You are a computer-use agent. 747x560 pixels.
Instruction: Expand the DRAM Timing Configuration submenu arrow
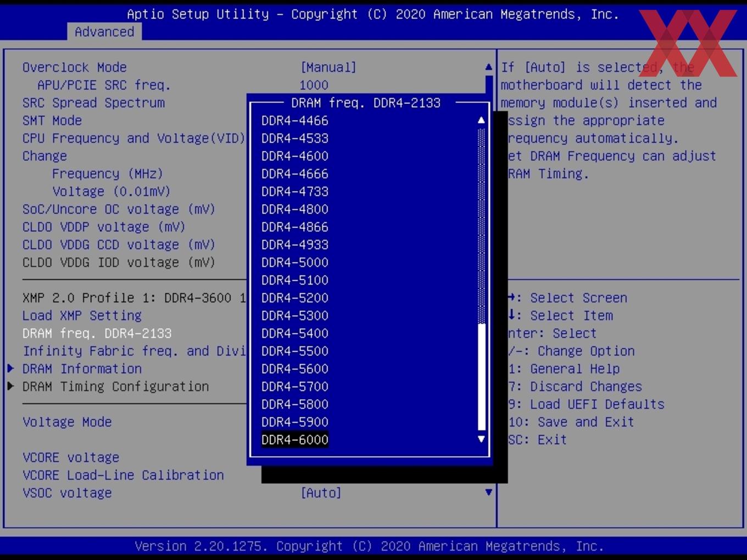(10, 387)
